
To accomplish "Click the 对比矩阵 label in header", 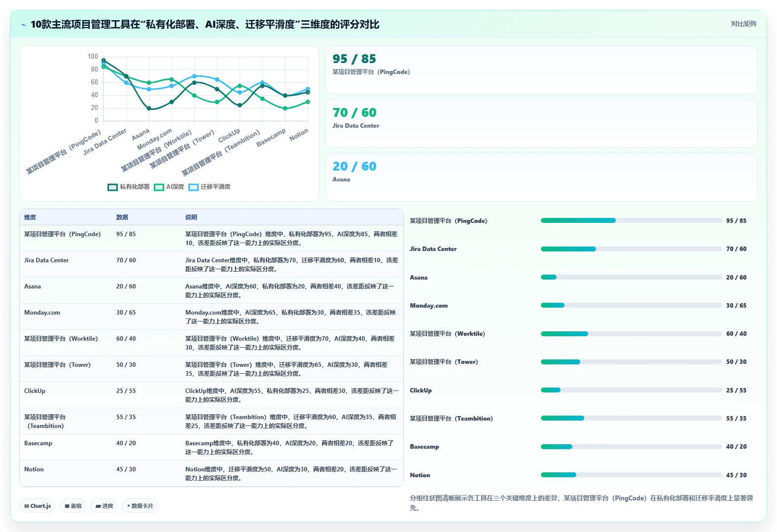I will [743, 24].
